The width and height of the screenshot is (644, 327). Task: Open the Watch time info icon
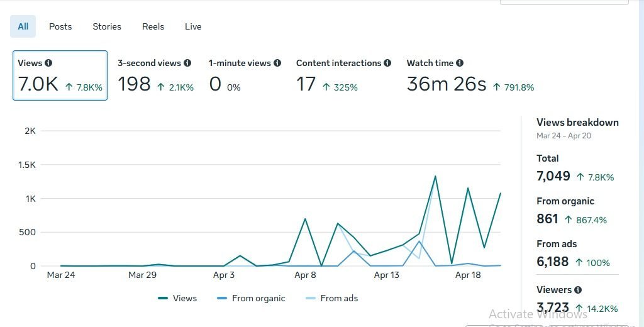[460, 63]
